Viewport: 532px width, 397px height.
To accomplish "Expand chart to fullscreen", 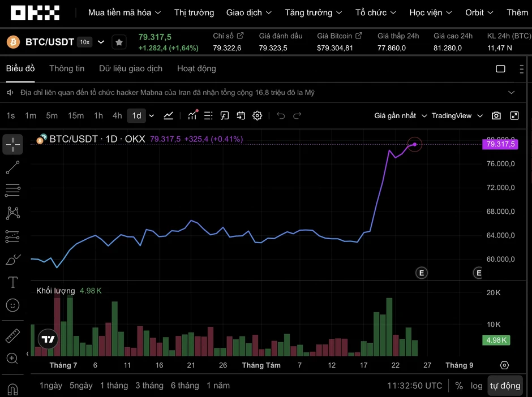I will click(514, 115).
